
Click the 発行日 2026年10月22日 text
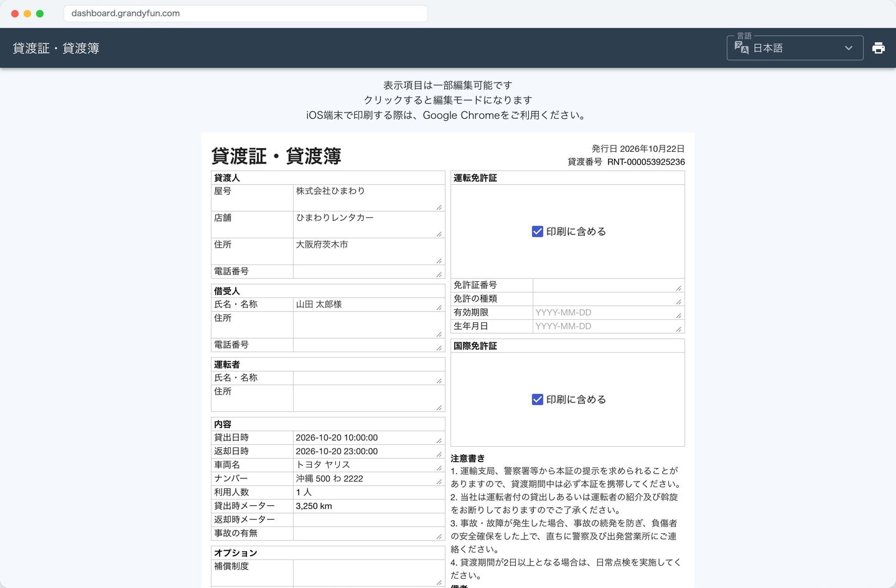pyautogui.click(x=638, y=149)
